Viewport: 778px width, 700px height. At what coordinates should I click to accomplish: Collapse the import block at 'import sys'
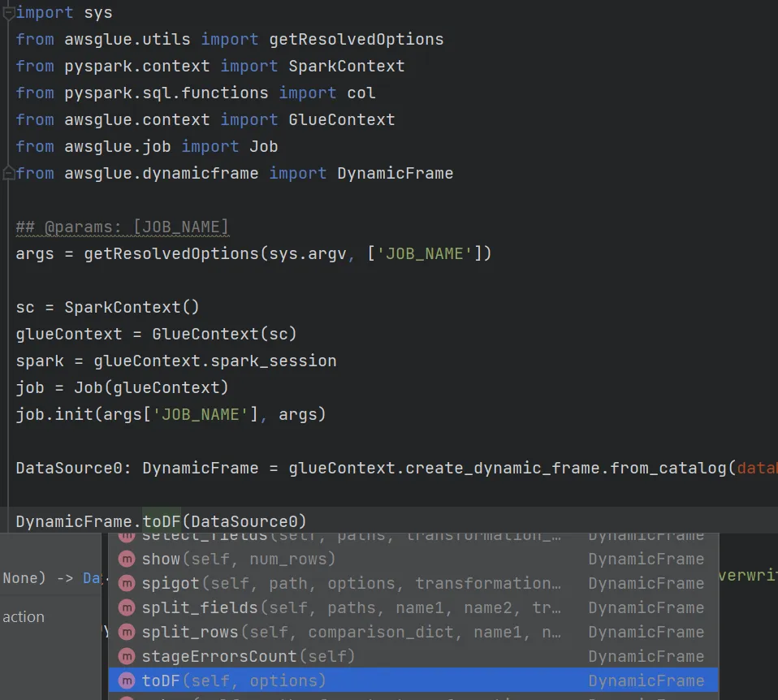pos(8,13)
